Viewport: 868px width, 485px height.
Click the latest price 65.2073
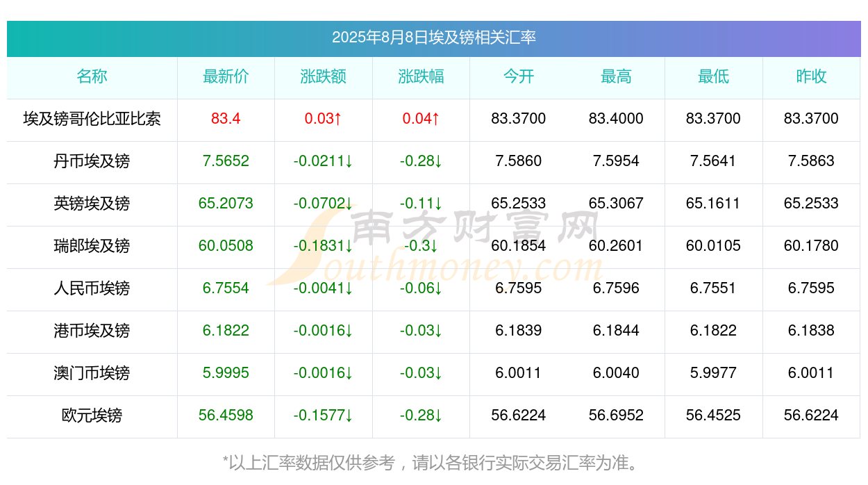tap(226, 204)
